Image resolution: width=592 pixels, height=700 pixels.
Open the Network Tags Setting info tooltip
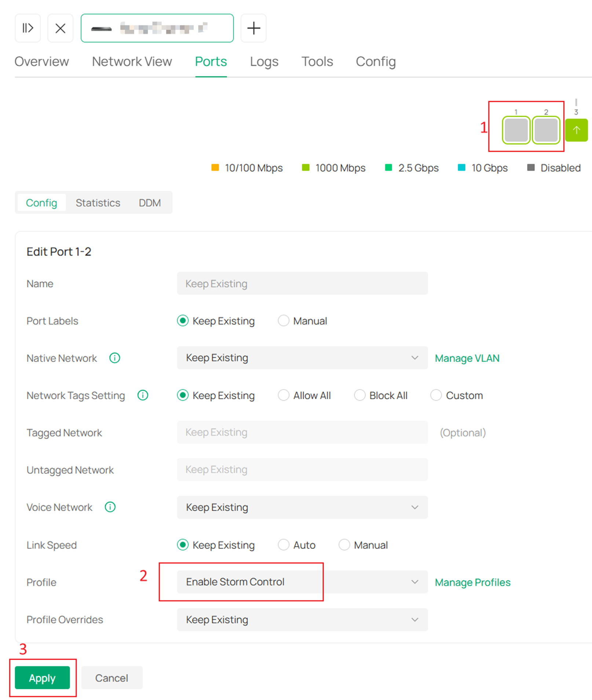[143, 395]
